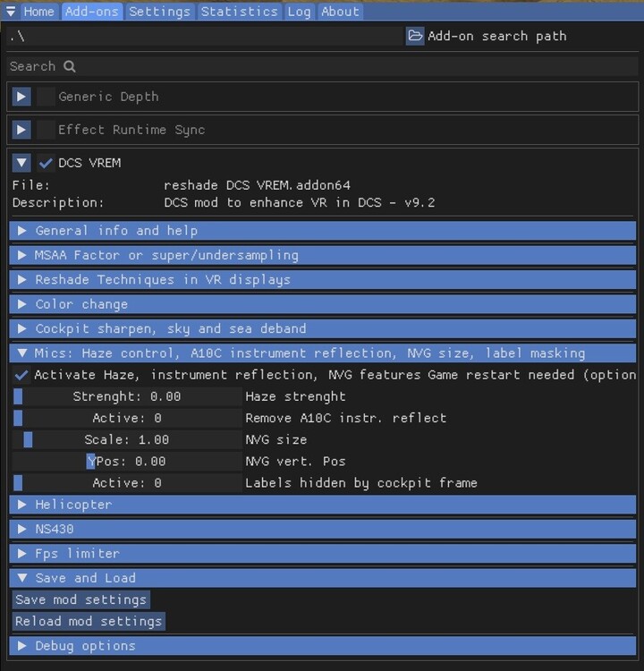
Task: Open the Statistics tab
Action: coord(239,12)
